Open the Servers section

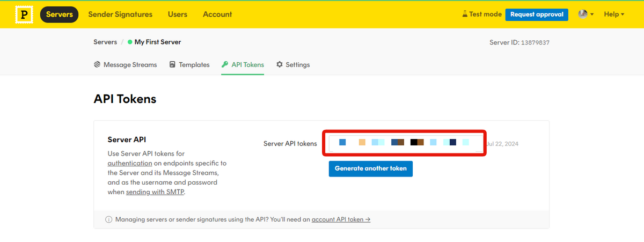click(59, 14)
